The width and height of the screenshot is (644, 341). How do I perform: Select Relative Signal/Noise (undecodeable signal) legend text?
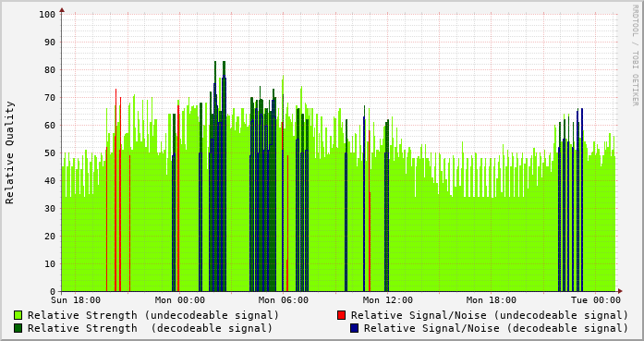point(490,315)
